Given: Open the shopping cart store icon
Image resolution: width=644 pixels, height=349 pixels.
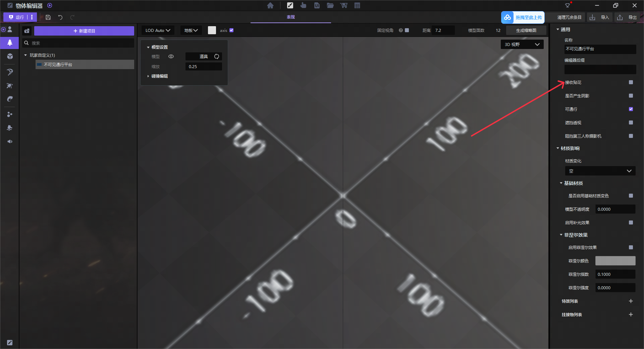Looking at the screenshot, I should click(x=343, y=5).
